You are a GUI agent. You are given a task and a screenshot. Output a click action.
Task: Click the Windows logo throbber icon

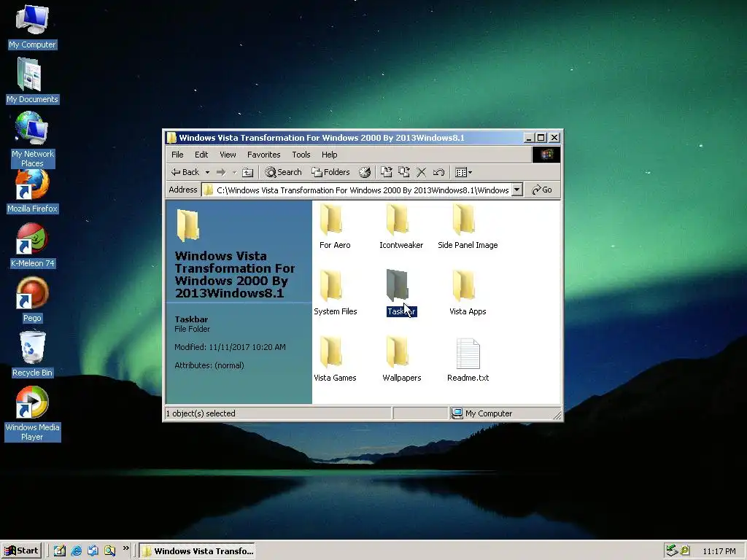546,155
